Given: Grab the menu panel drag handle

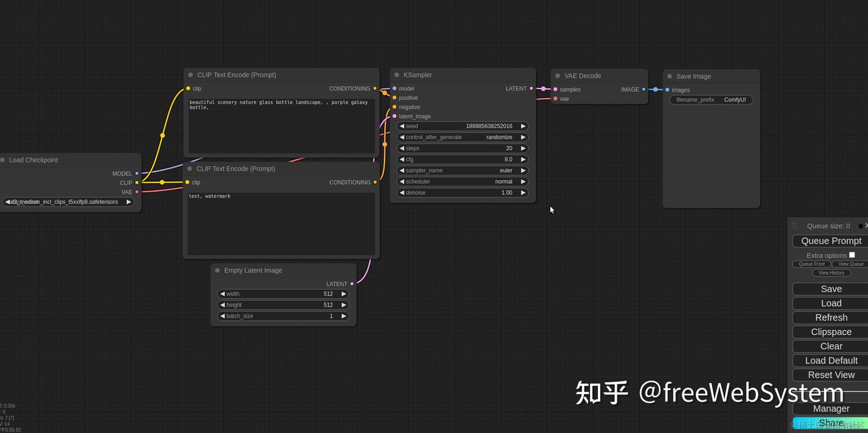Looking at the screenshot, I should coord(794,226).
